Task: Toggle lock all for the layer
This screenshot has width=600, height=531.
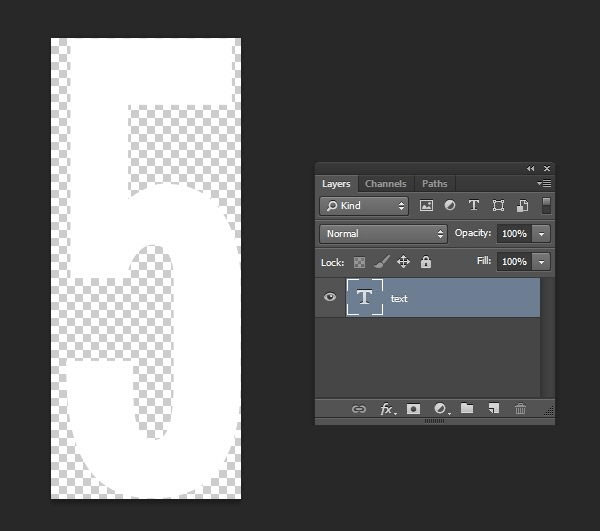Action: point(426,262)
